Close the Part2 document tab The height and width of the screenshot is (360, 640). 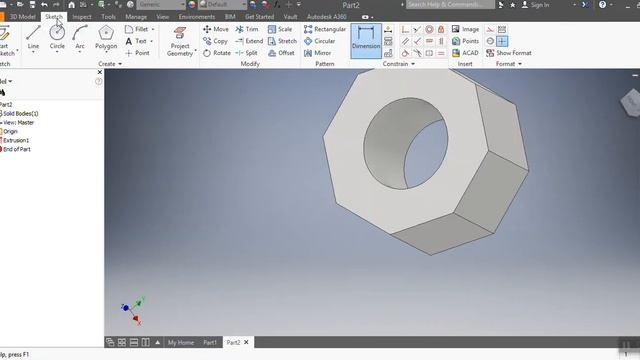[x=246, y=342]
